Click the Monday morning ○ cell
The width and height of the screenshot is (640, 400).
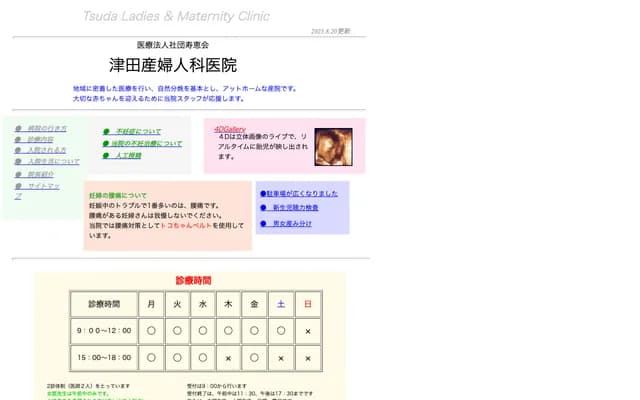pyautogui.click(x=151, y=331)
